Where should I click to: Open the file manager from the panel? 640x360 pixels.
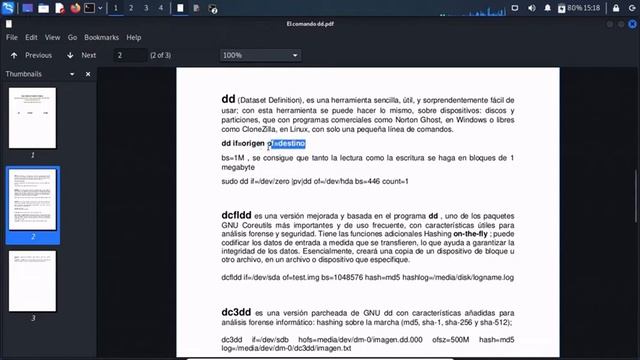(43, 8)
